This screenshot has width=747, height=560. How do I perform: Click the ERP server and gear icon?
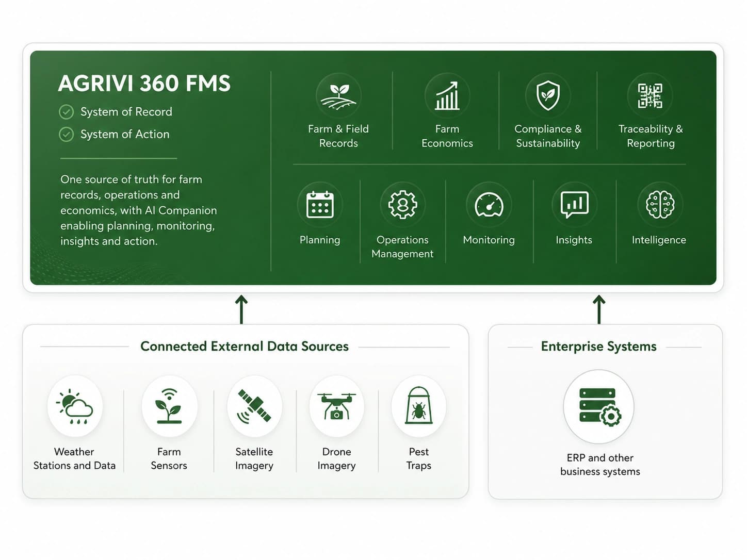tap(598, 406)
